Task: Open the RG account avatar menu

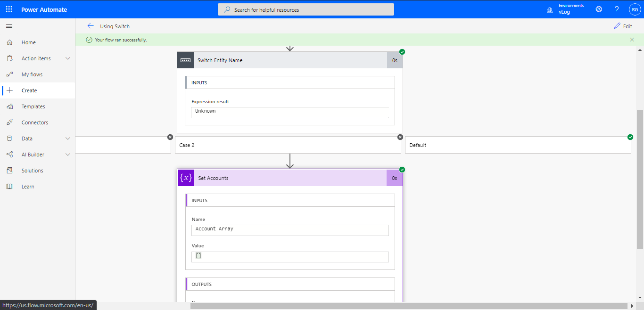Action: [634, 9]
